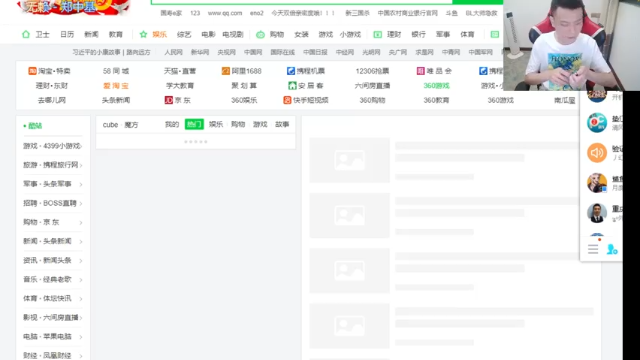640x360 pixels.
Task: Click the blue contacts icon in chat panel
Action: [x=612, y=249]
